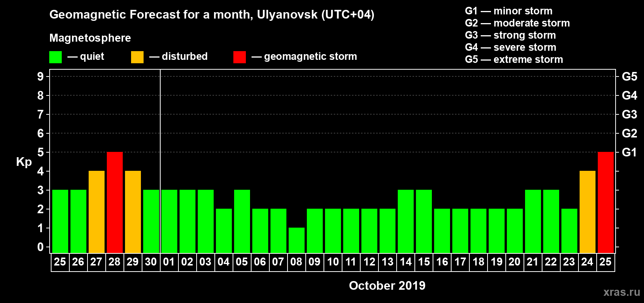Click Kp value 0 on the left axis
The height and width of the screenshot is (303, 644).
pyautogui.click(x=41, y=247)
